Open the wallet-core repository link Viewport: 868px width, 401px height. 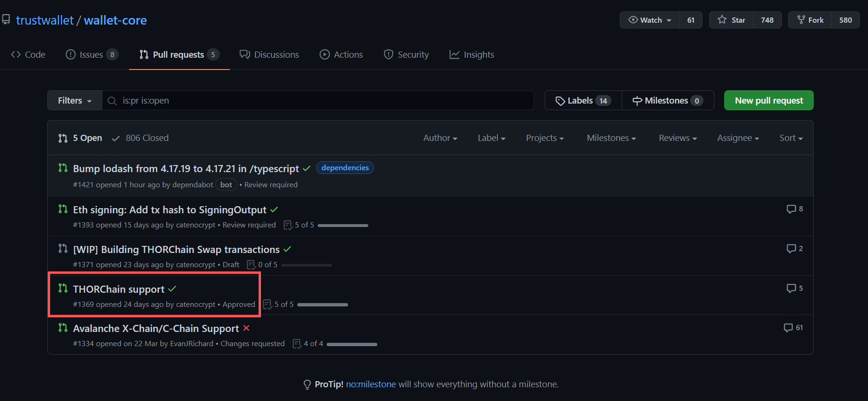point(115,20)
